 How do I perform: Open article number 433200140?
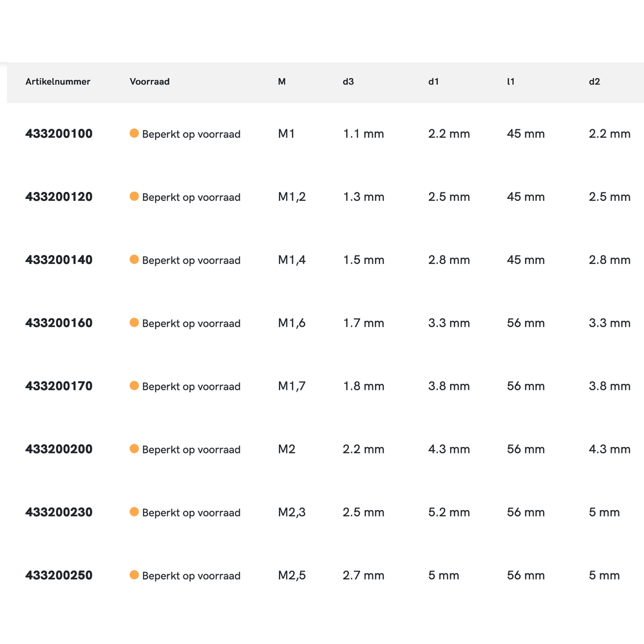pos(59,260)
